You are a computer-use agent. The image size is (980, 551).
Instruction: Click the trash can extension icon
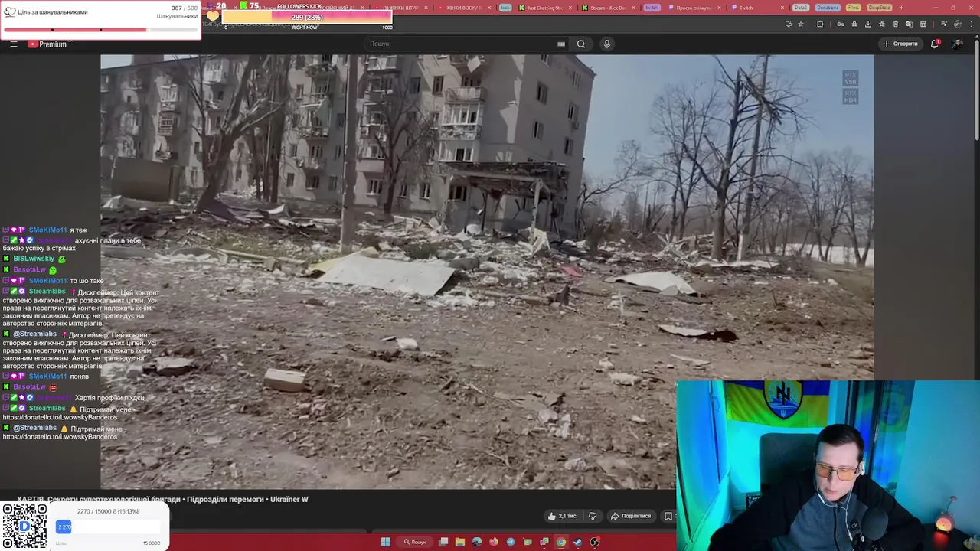pos(895,24)
